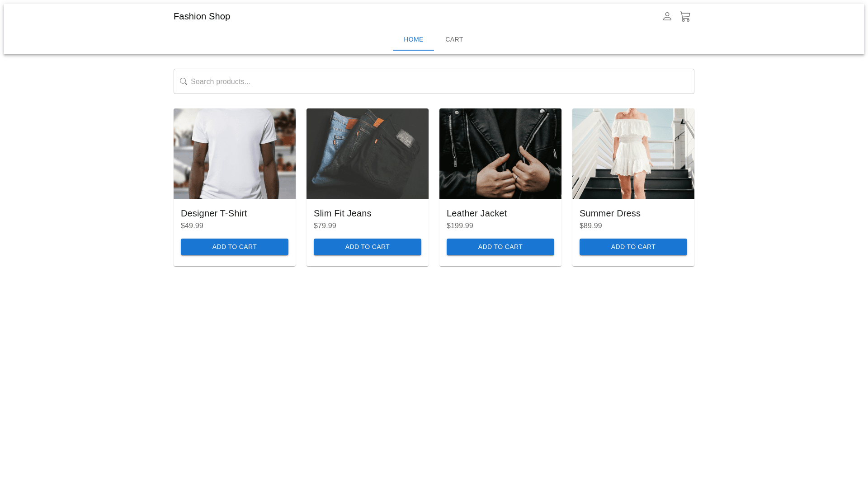Open the shopping cart icon
Image resolution: width=868 pixels, height=488 pixels.
[x=685, y=17]
